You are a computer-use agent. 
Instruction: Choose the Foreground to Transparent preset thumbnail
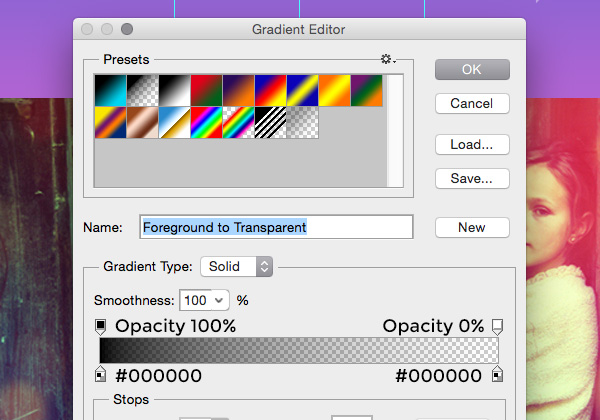coord(143,91)
